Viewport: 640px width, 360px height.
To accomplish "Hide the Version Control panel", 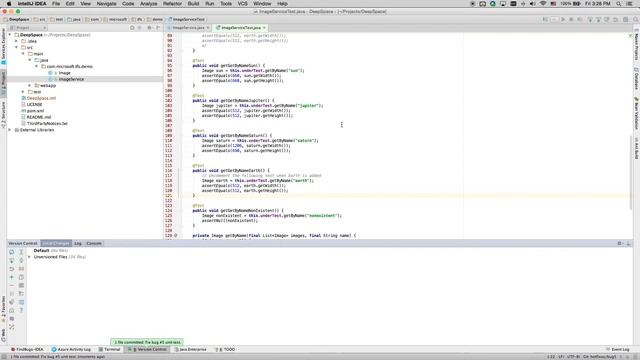I will tap(629, 243).
